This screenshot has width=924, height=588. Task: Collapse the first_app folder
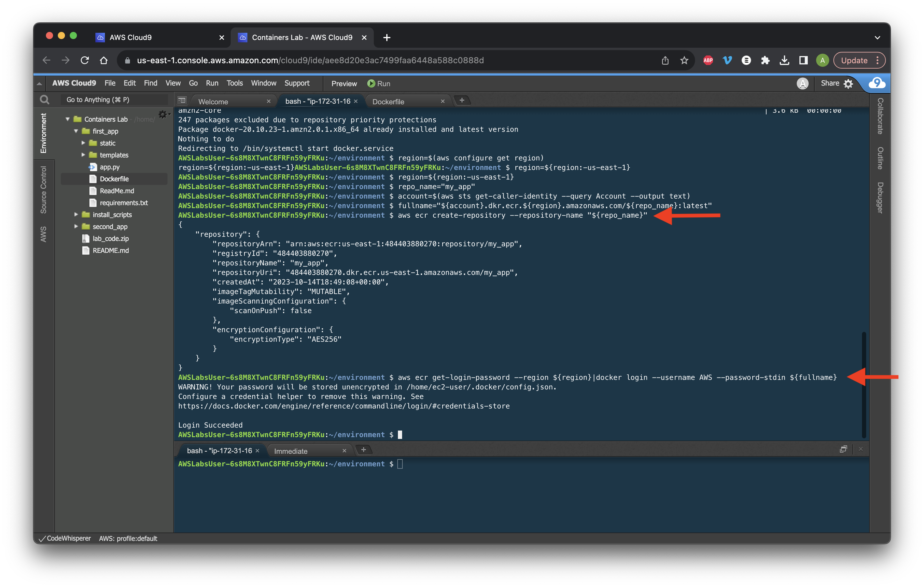(76, 131)
